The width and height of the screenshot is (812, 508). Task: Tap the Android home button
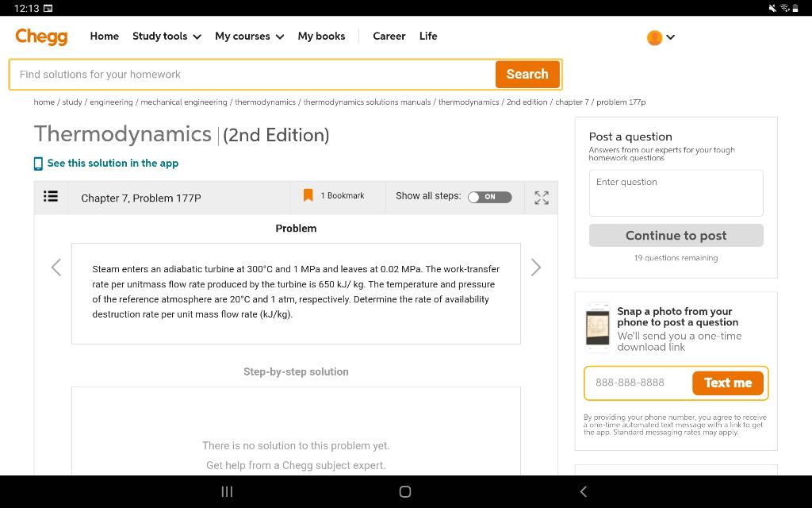click(x=405, y=491)
